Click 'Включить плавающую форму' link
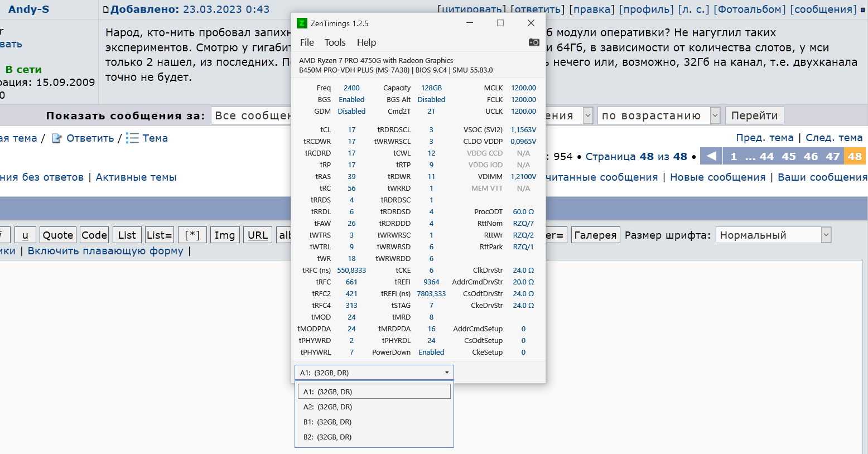 point(105,251)
